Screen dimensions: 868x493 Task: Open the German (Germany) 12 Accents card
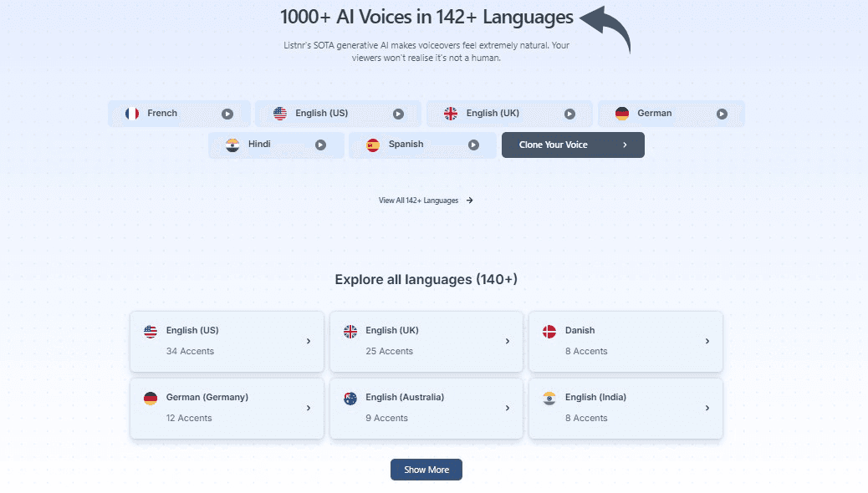click(227, 409)
